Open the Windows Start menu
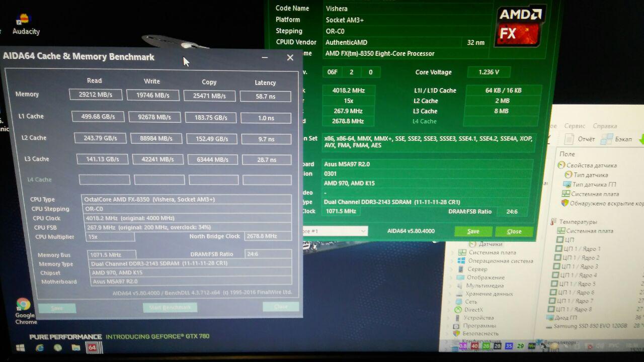This screenshot has width=644, height=362. coord(20,347)
